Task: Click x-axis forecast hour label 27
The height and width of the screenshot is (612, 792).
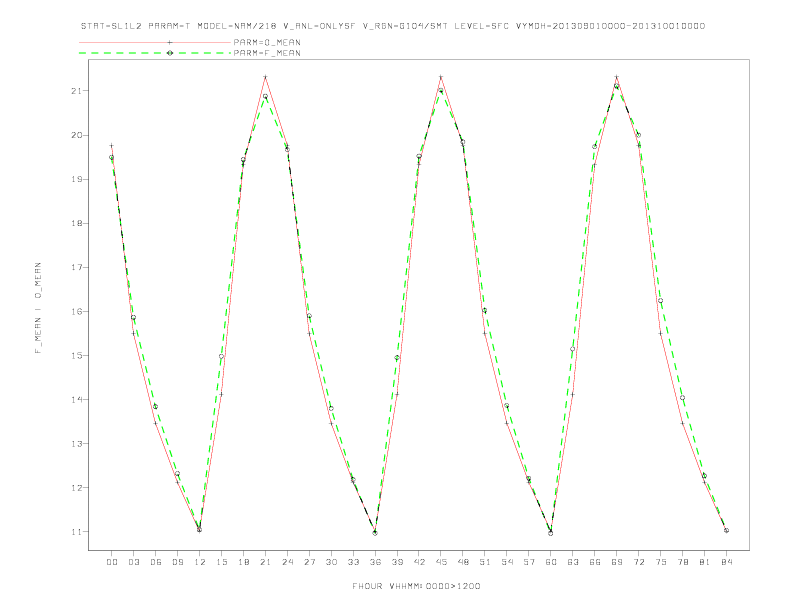Action: tap(309, 562)
